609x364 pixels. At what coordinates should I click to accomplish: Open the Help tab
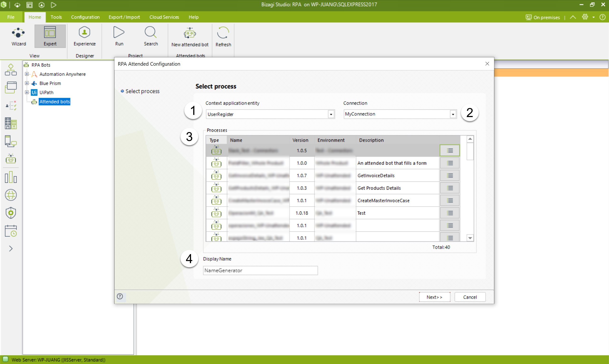(x=193, y=17)
